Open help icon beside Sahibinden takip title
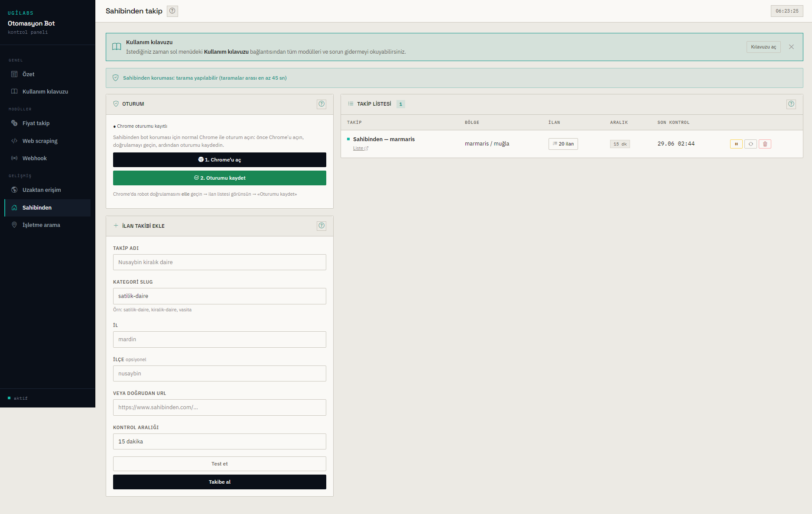Viewport: 812px width, 514px height. click(x=172, y=11)
